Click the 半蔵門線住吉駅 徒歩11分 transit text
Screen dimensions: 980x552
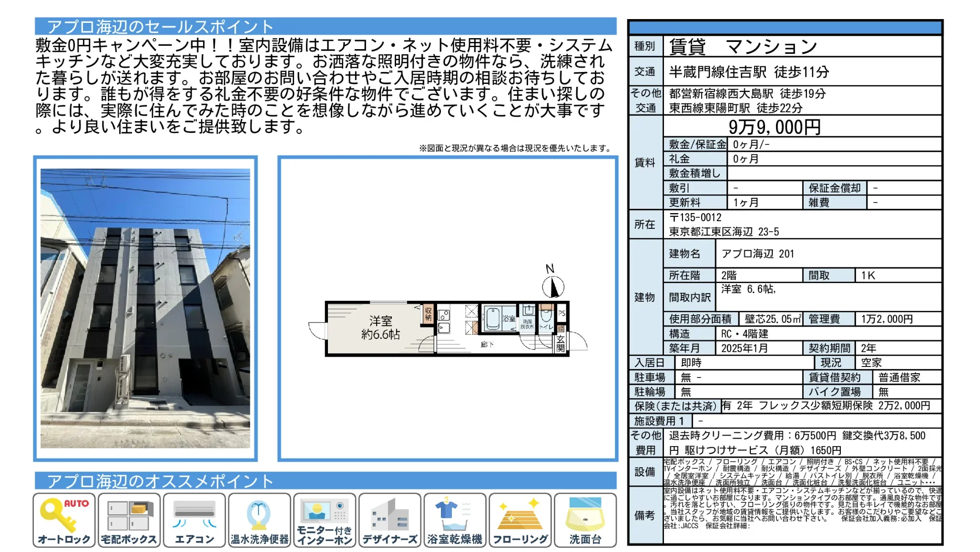click(749, 72)
